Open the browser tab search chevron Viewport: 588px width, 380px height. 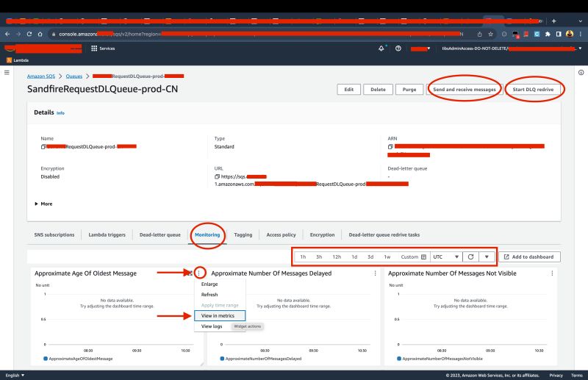click(x=581, y=21)
